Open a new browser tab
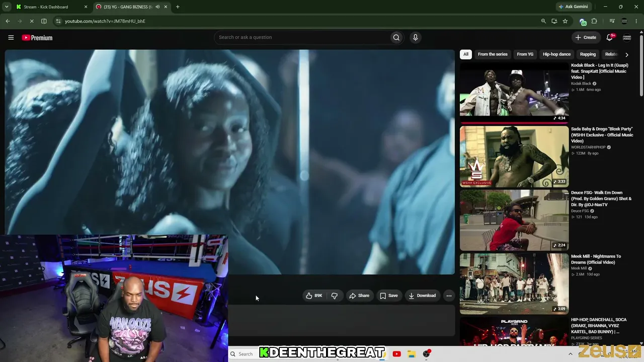This screenshot has width=644, height=362. 178,7
